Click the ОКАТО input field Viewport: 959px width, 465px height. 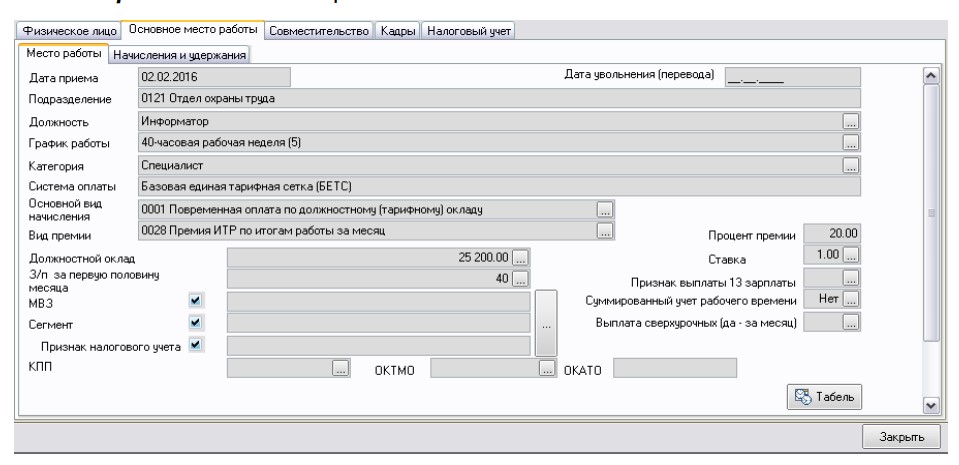tap(675, 368)
